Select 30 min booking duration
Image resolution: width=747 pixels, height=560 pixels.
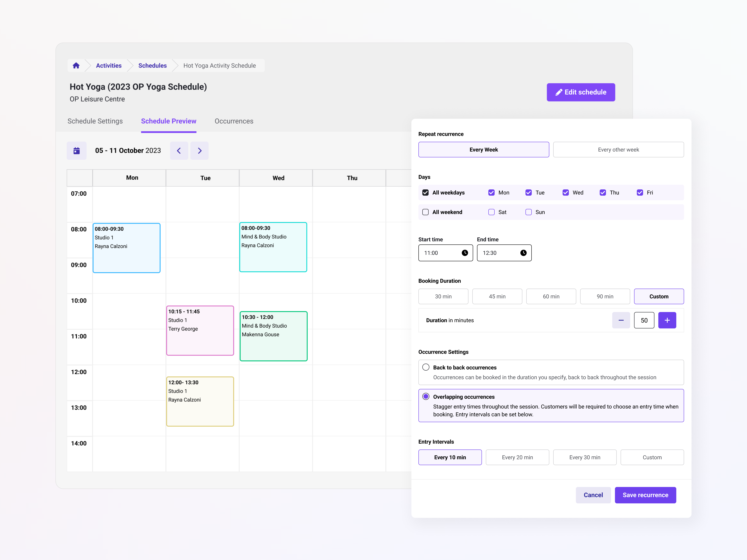tap(443, 296)
